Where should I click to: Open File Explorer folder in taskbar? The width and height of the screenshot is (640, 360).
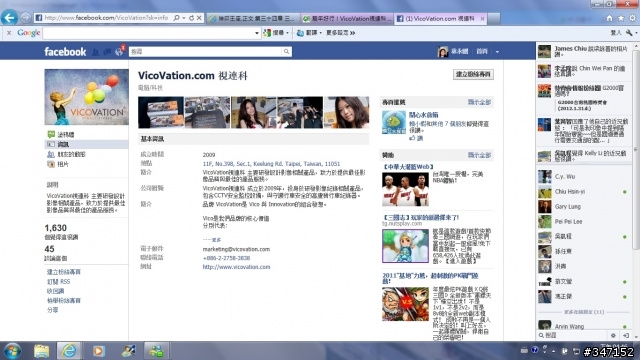[41, 351]
